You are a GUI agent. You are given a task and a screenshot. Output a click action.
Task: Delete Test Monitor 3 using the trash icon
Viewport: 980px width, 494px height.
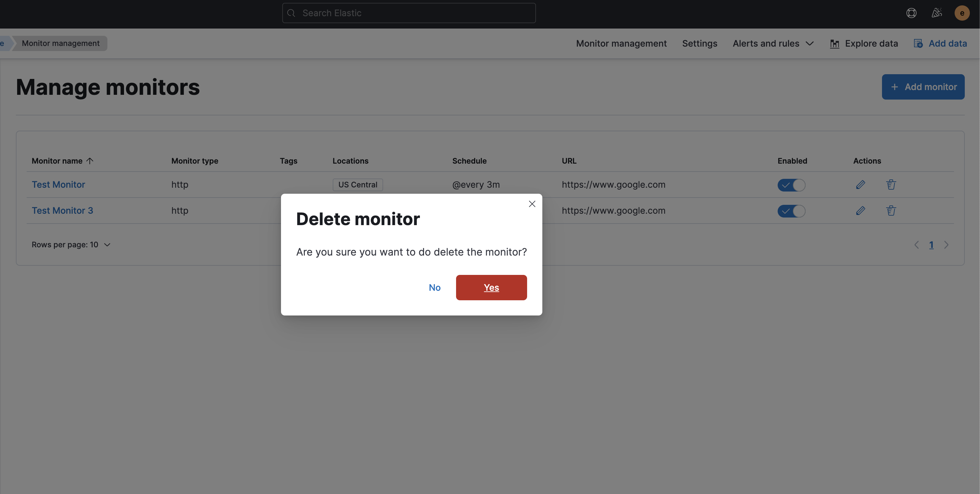pyautogui.click(x=891, y=211)
